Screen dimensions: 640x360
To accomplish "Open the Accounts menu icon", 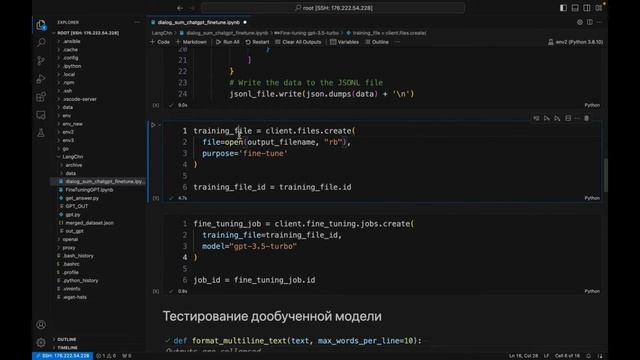I will click(41, 325).
